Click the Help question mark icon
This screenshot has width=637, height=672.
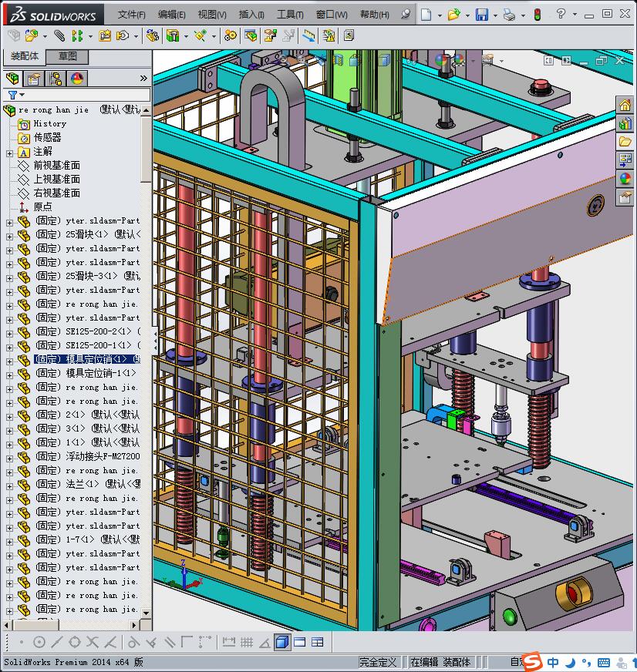click(x=561, y=14)
